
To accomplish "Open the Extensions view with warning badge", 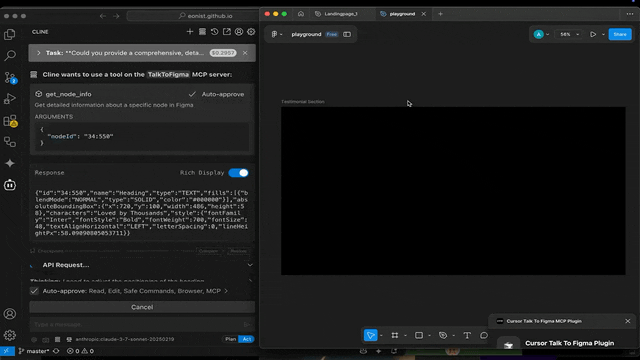I will click(10, 121).
